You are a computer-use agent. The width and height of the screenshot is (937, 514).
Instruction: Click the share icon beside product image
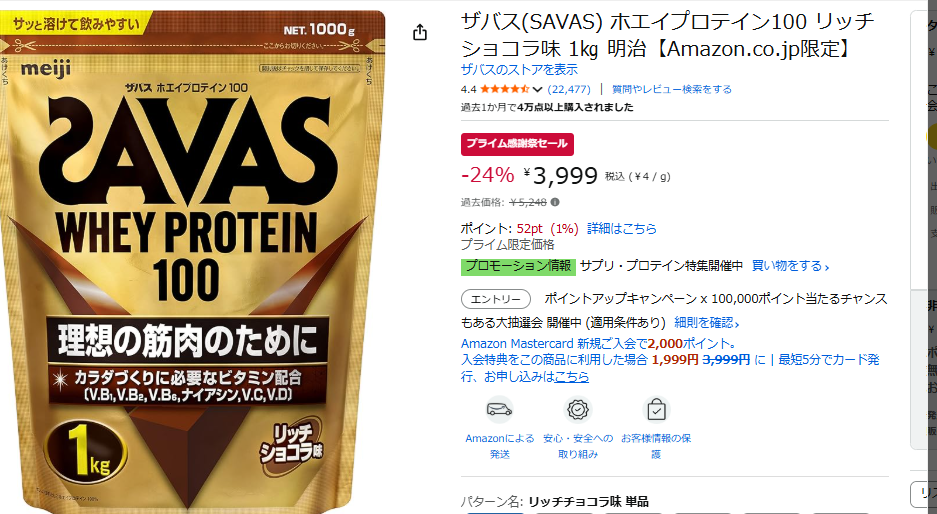[420, 32]
